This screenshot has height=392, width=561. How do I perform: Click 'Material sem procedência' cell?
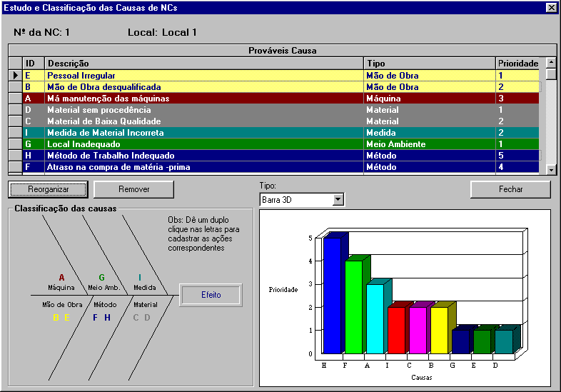[x=204, y=110]
